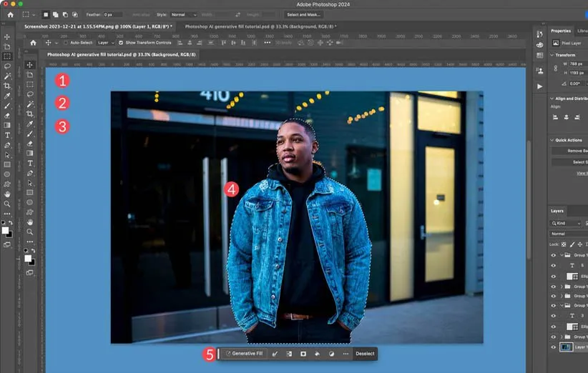Click the Deselect button

tap(365, 354)
